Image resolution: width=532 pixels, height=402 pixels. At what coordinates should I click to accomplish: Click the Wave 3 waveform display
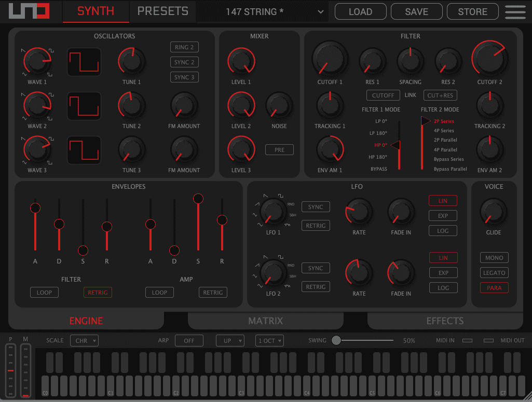(84, 150)
